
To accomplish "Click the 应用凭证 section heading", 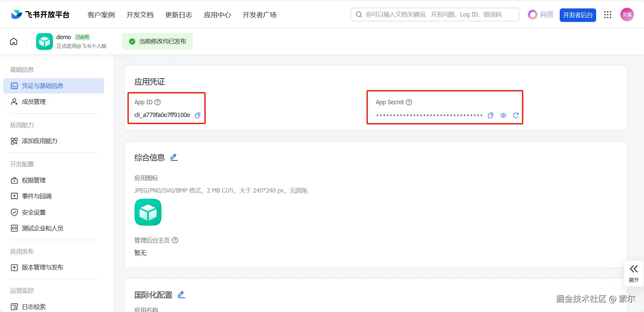I will 150,82.
